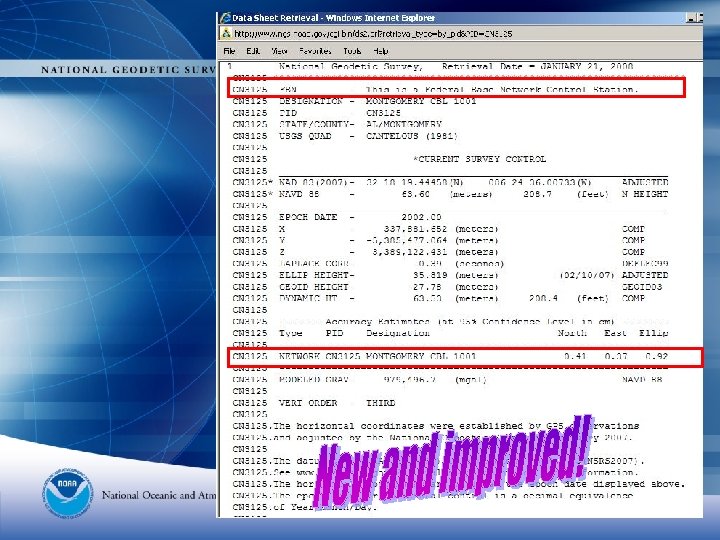
Task: Click the Ellip accuracy value '0.92'
Action: [657, 356]
